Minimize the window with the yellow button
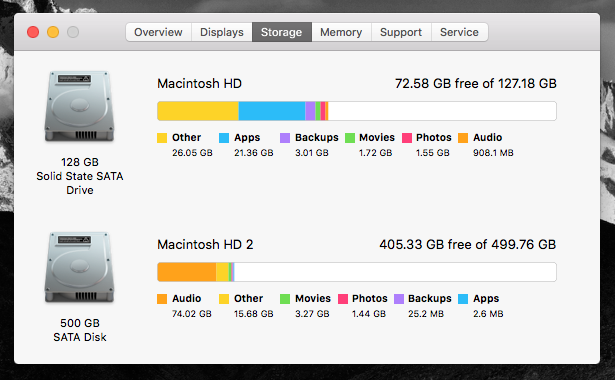The height and width of the screenshot is (380, 615). click(x=53, y=32)
